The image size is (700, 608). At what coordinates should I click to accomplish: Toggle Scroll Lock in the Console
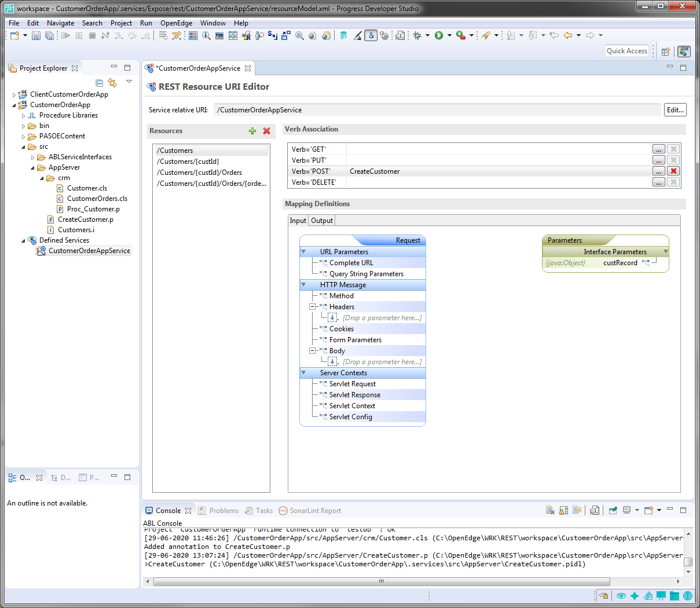[x=563, y=510]
